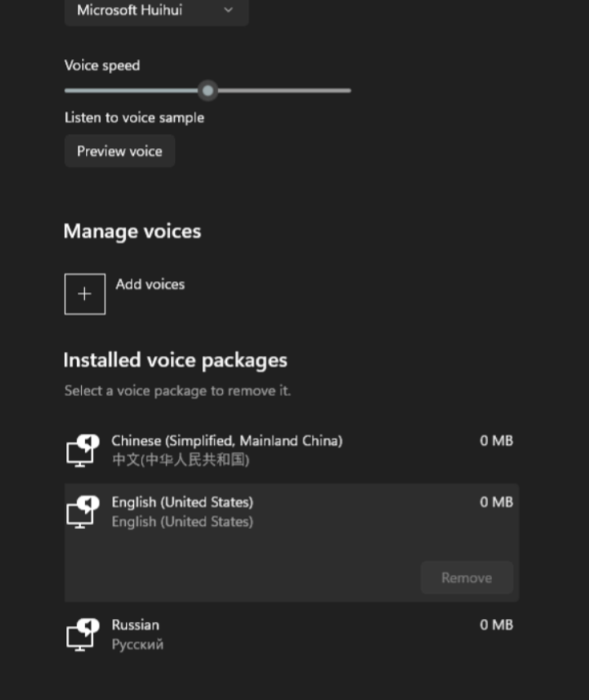The width and height of the screenshot is (589, 700).
Task: Click the right end of Voice speed track
Action: (x=347, y=91)
